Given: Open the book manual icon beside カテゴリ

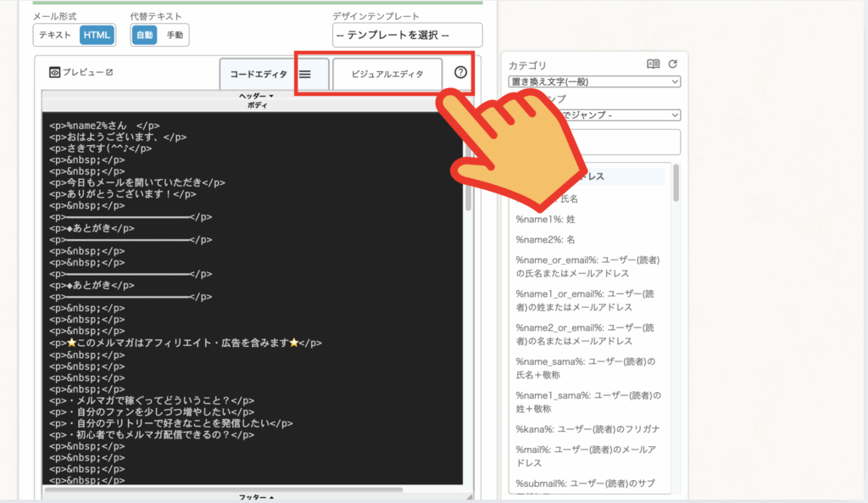Looking at the screenshot, I should point(653,64).
